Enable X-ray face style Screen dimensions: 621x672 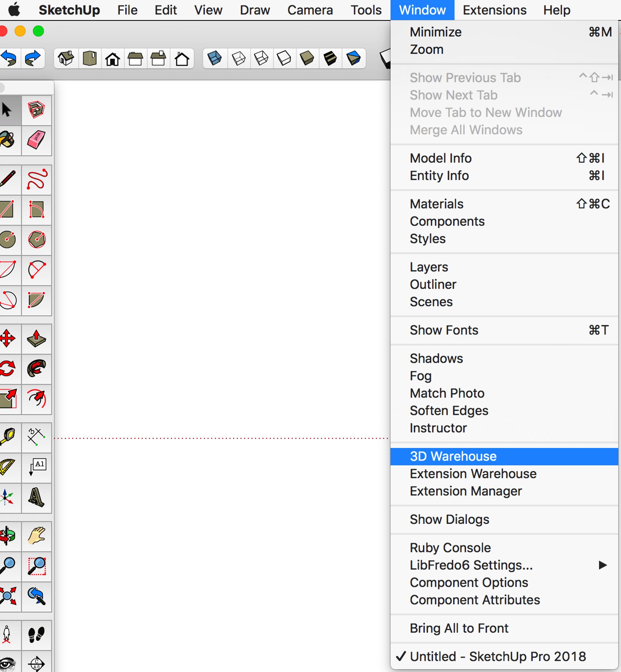[214, 59]
